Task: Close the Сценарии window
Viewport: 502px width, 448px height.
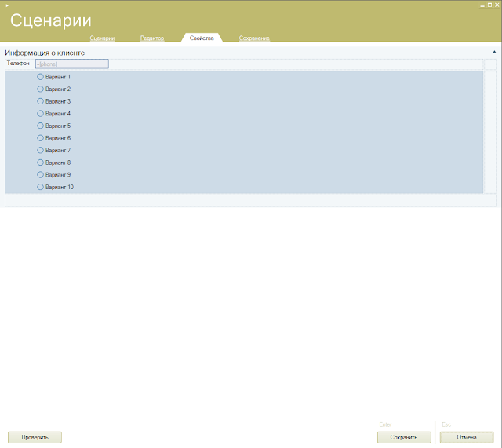Action: click(x=497, y=5)
